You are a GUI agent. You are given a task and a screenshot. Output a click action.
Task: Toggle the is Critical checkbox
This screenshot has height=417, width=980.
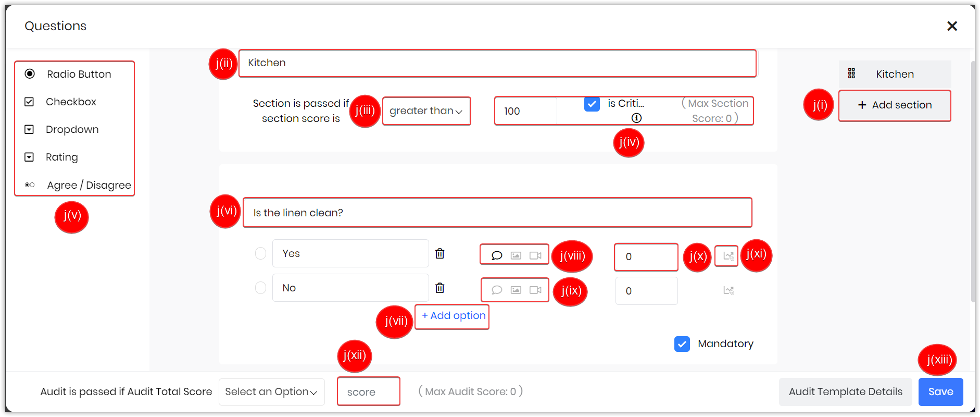[x=592, y=104]
